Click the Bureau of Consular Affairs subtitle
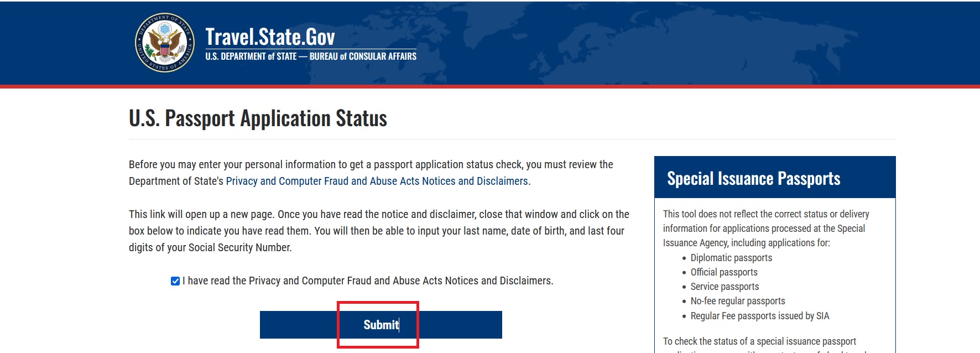Viewport: 980px width, 353px height. coord(311,56)
